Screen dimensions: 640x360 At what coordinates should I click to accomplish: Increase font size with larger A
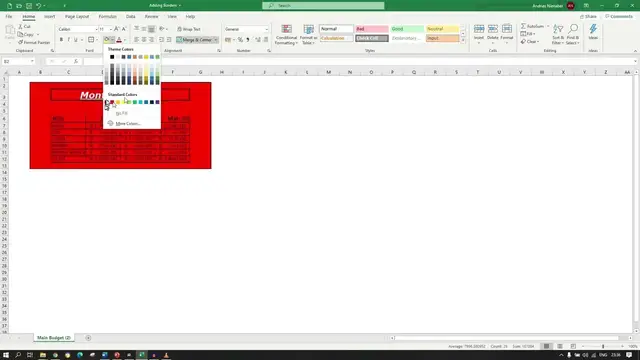[116, 29]
